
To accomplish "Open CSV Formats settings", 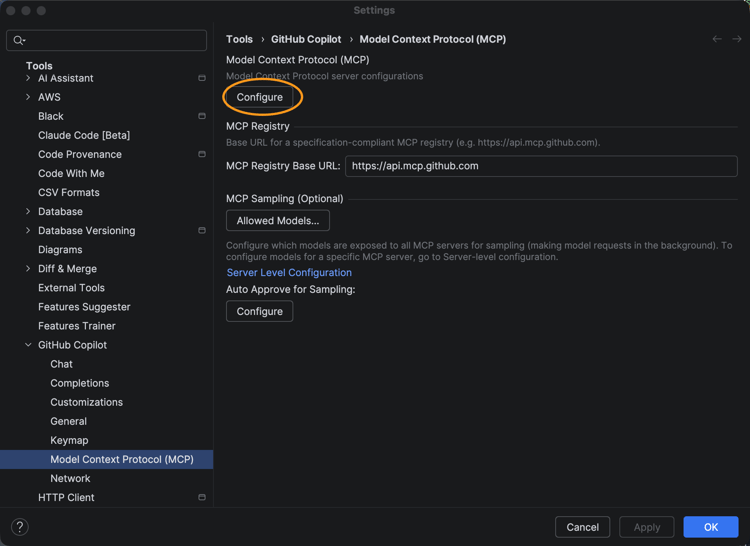I will (x=69, y=192).
